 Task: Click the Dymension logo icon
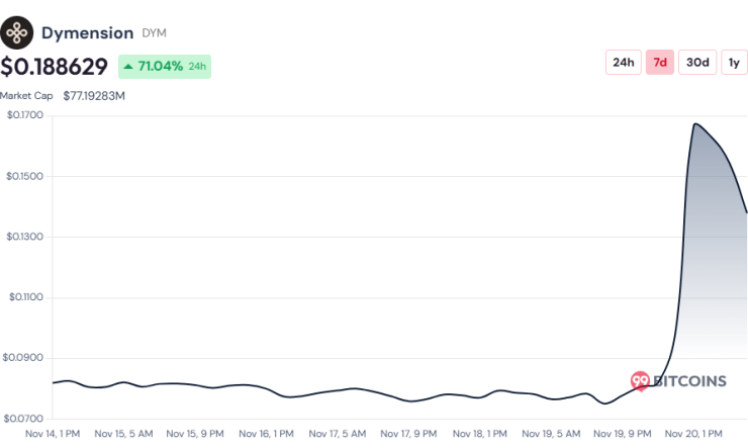click(17, 33)
